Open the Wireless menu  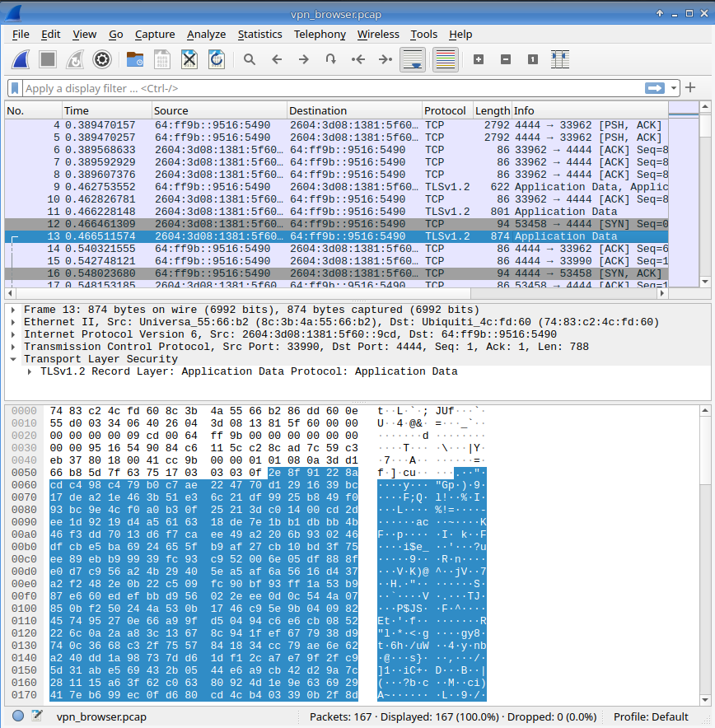click(378, 35)
